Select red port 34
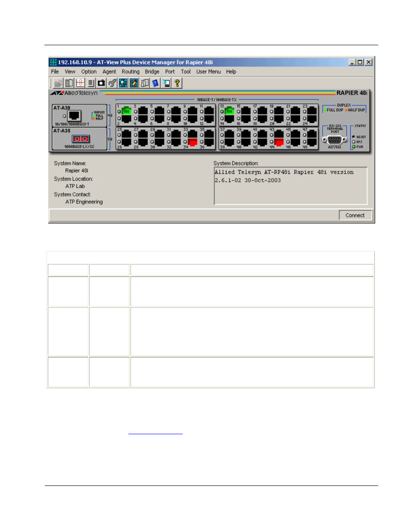The width and height of the screenshot is (411, 532). click(193, 142)
